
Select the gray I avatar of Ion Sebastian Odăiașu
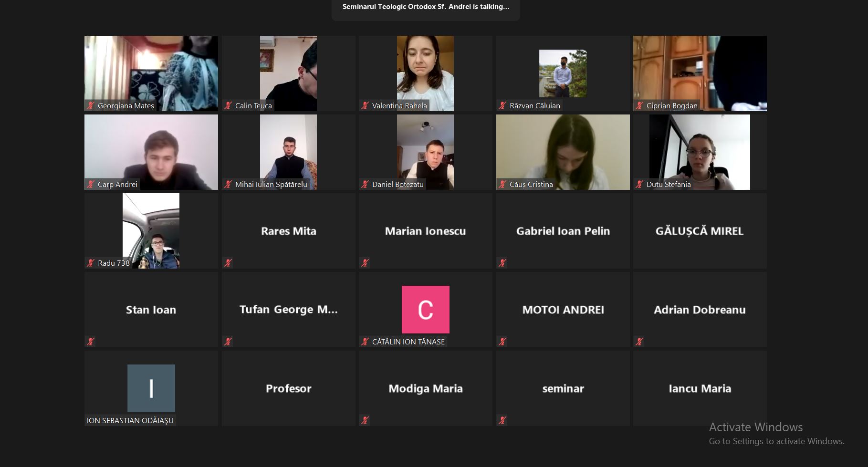click(x=151, y=388)
